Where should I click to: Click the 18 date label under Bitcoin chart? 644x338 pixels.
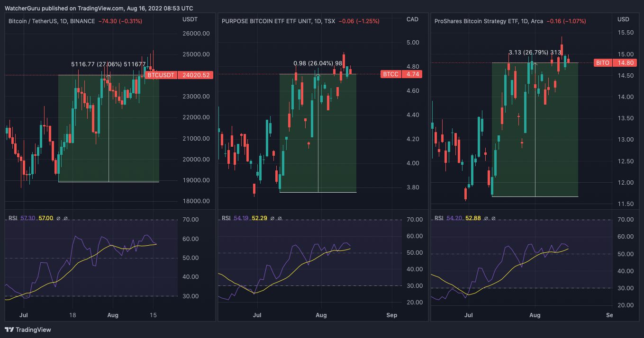tap(73, 315)
